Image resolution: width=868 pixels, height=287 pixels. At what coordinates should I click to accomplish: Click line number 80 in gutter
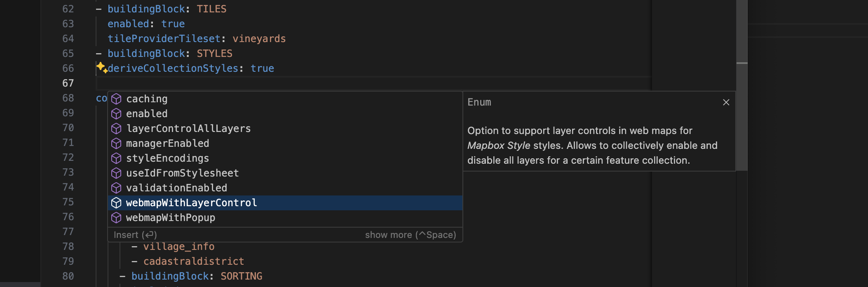68,276
